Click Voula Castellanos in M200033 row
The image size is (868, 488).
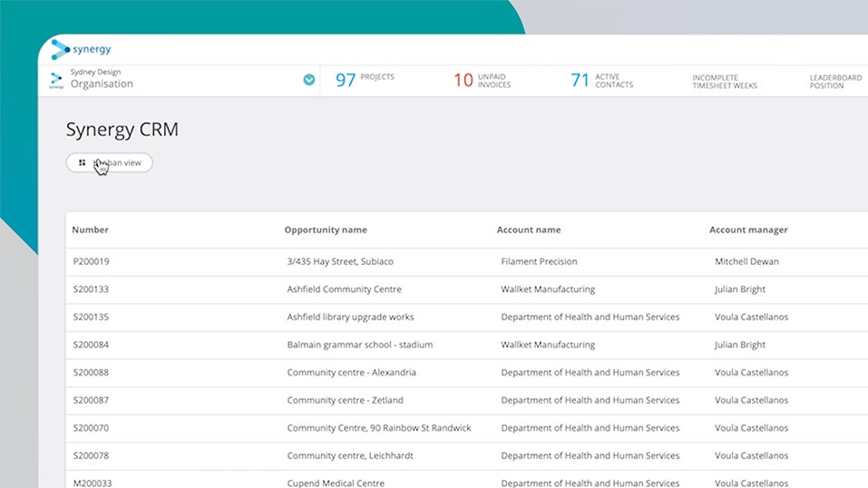coord(751,483)
